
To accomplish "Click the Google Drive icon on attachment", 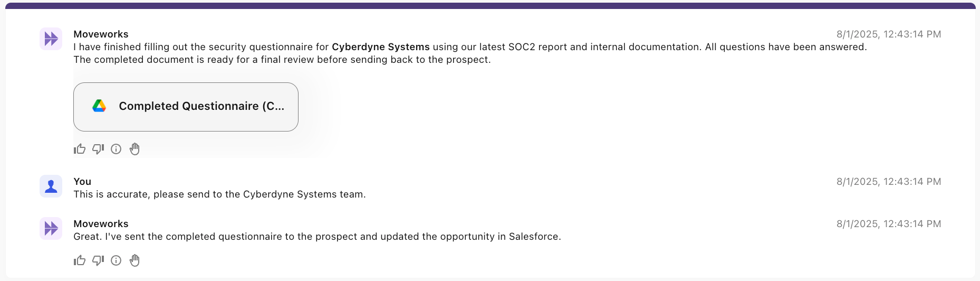I will coord(99,106).
